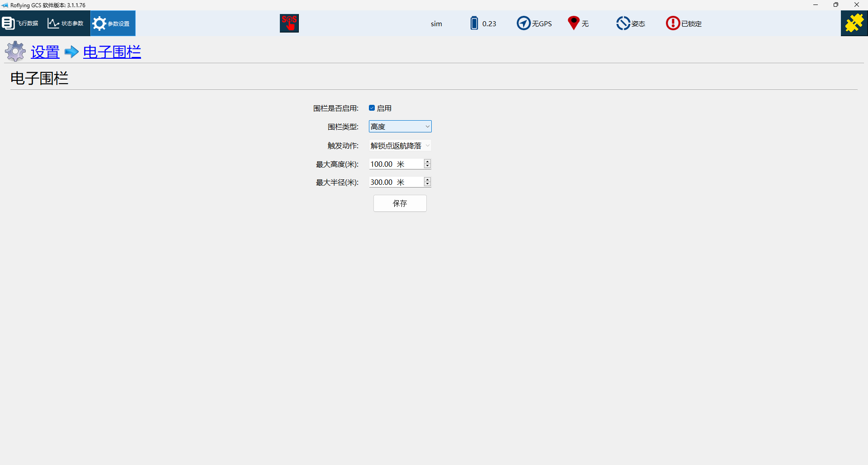This screenshot has height=465, width=868.
Task: Click the large 电子围栏 section heading
Action: tap(39, 78)
